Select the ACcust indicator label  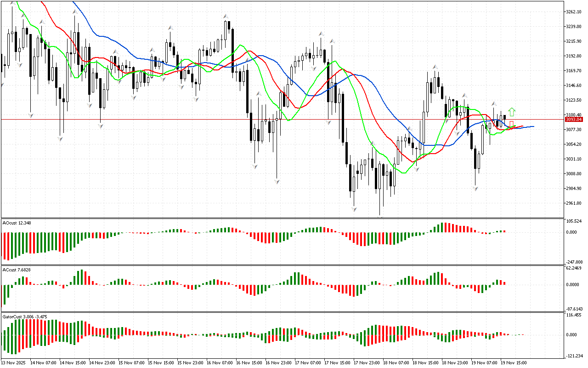point(17,270)
